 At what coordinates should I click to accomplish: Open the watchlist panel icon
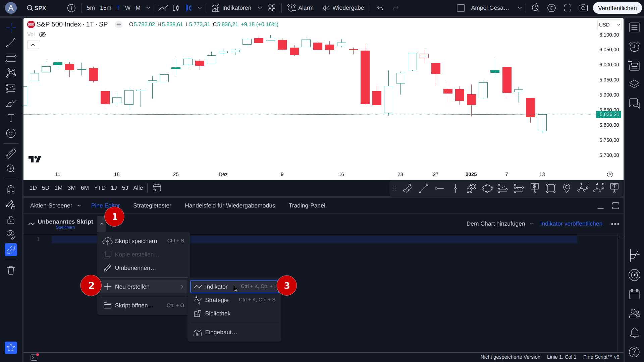click(x=634, y=28)
